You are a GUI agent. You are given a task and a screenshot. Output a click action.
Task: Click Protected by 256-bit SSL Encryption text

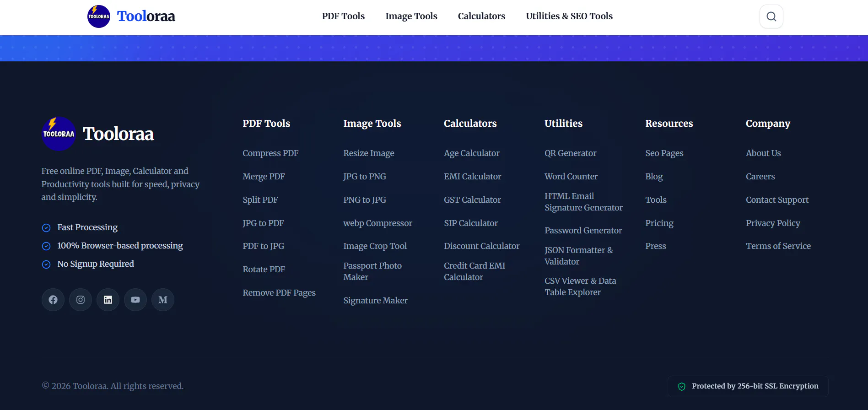(755, 386)
